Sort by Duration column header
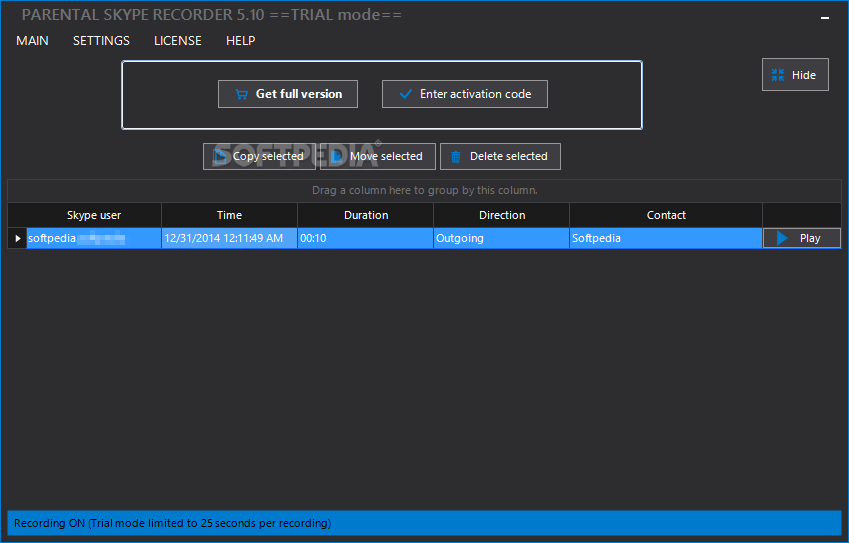 [366, 215]
